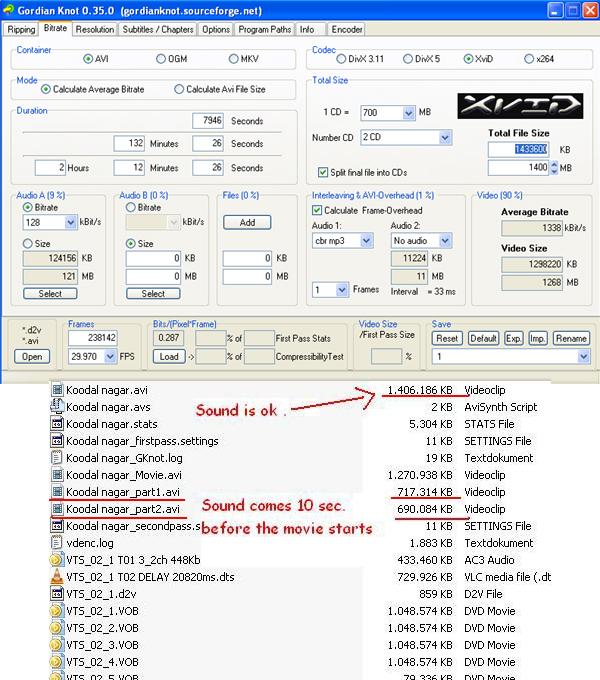Click the vdenc.log file icon

[57, 543]
